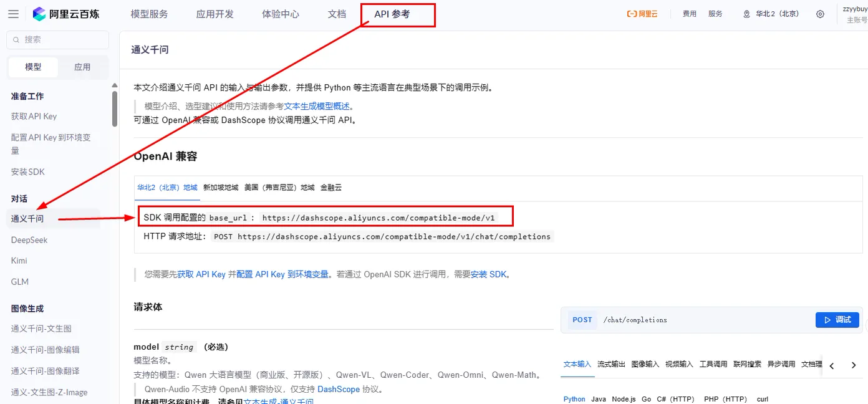Choose the Python code tab
Screen dimensions: 868x404
(x=574, y=399)
